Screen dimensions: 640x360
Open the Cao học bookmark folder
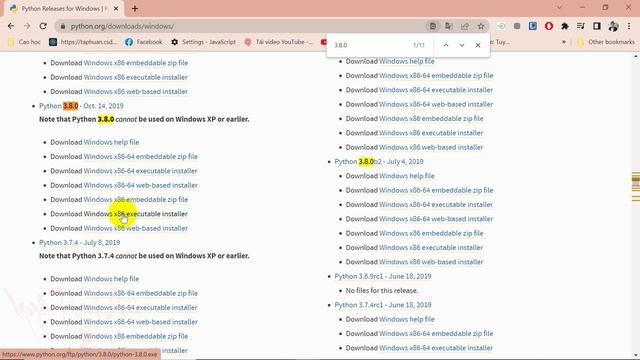[24, 42]
